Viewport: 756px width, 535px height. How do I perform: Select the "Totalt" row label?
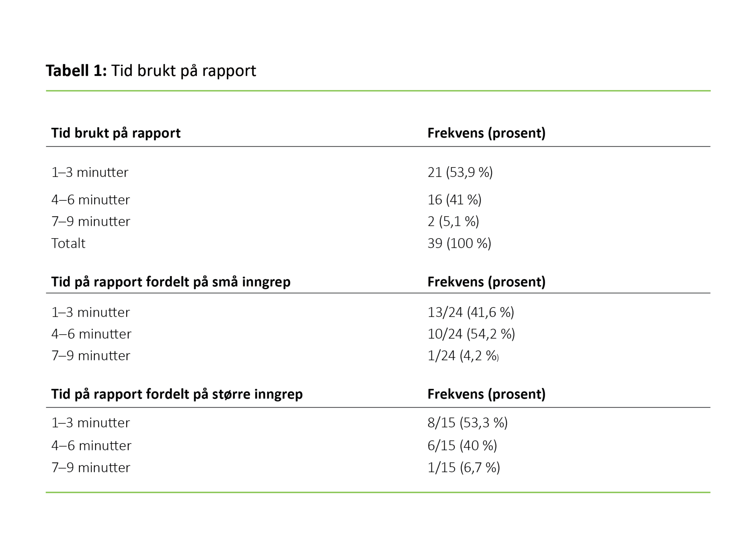coord(68,243)
